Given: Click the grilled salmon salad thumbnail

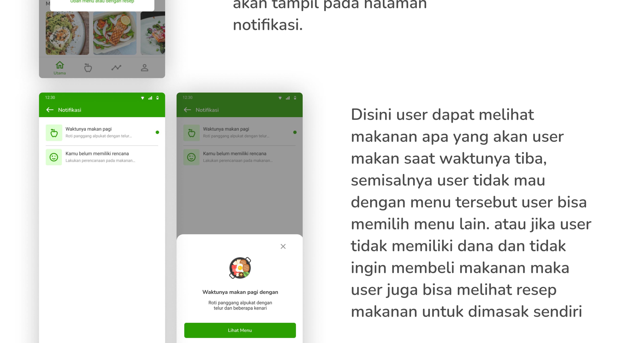Looking at the screenshot, I should (x=115, y=33).
